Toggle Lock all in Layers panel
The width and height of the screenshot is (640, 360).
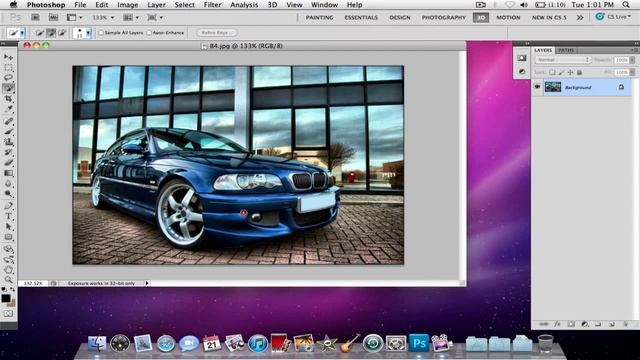[x=579, y=72]
